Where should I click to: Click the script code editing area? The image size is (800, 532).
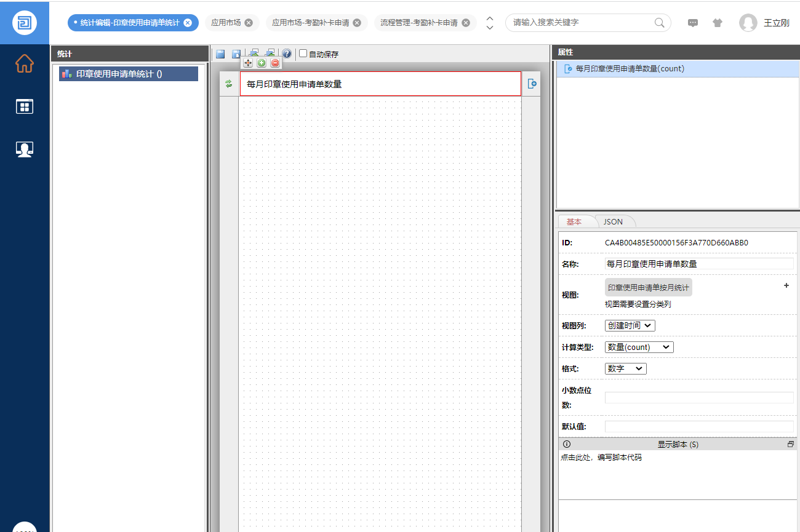tap(678, 475)
